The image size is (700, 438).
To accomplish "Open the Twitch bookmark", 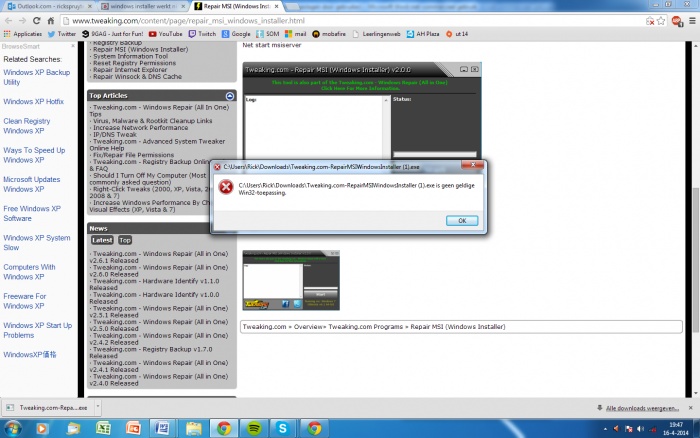I will [202, 34].
